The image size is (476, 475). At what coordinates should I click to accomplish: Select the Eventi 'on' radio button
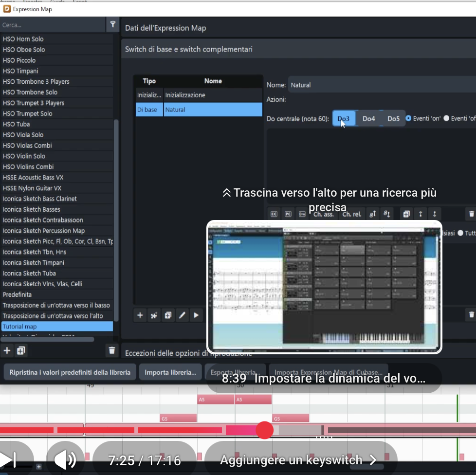(408, 118)
